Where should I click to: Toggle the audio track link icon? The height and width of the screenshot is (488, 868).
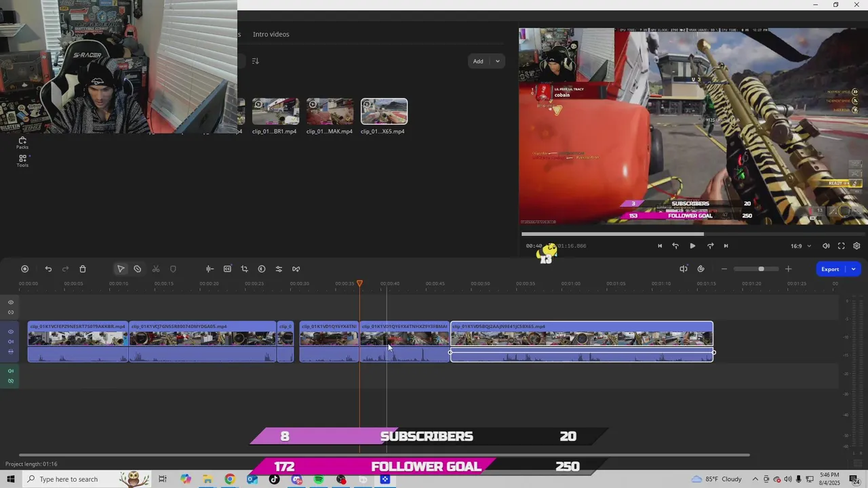[x=11, y=381]
